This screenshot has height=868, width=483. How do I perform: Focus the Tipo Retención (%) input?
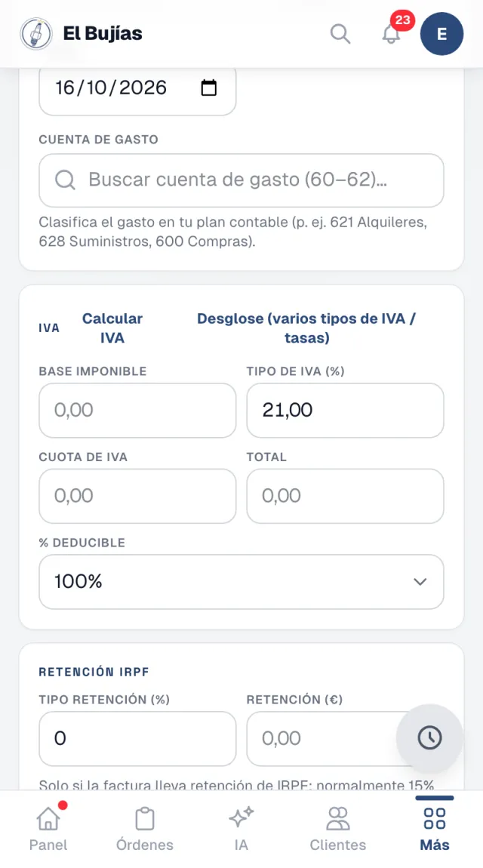[137, 738]
